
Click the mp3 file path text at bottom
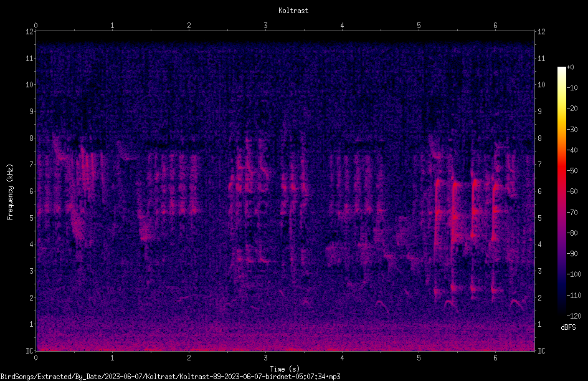[170, 377]
